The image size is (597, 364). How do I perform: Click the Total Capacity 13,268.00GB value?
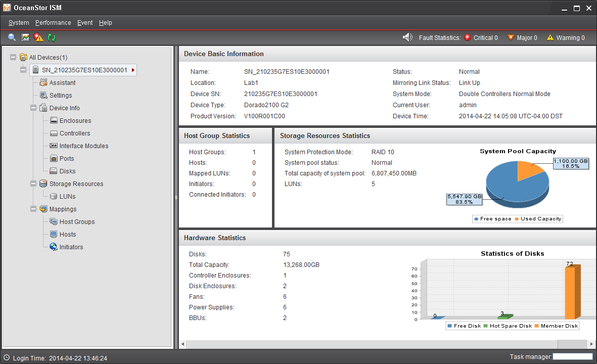(x=301, y=264)
